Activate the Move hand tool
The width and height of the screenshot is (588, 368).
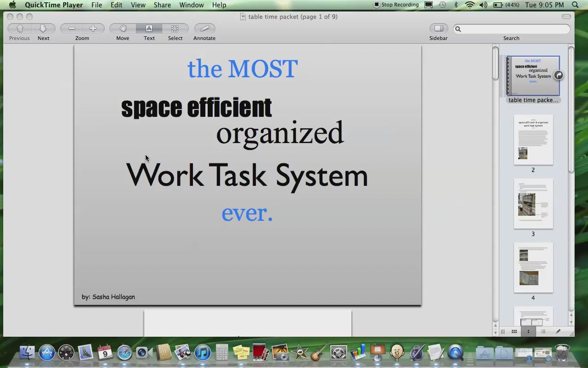pos(122,29)
